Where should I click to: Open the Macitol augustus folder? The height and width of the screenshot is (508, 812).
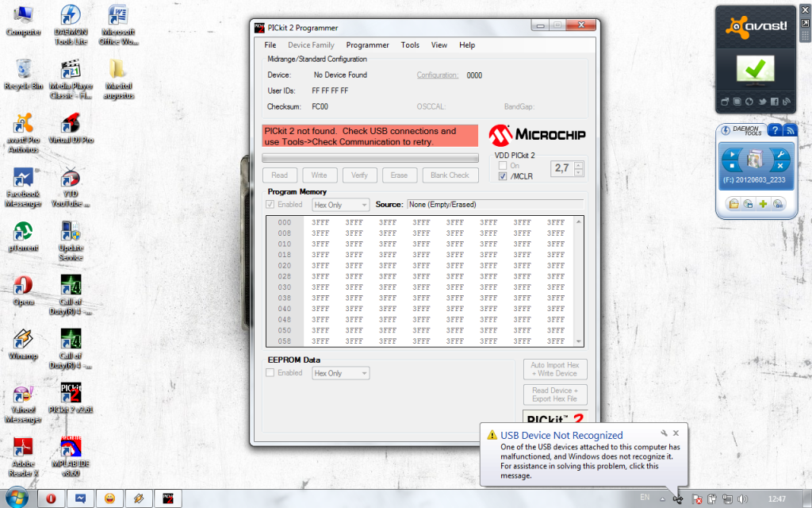119,79
